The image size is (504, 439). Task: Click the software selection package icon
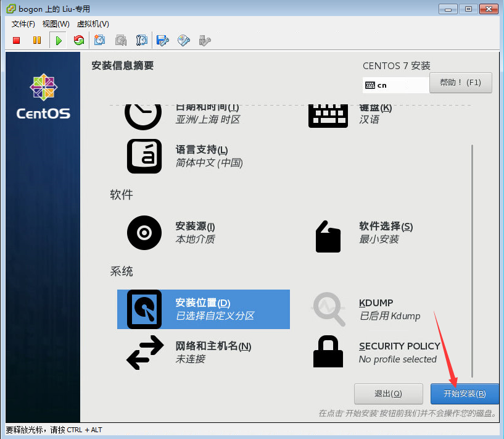pos(328,236)
